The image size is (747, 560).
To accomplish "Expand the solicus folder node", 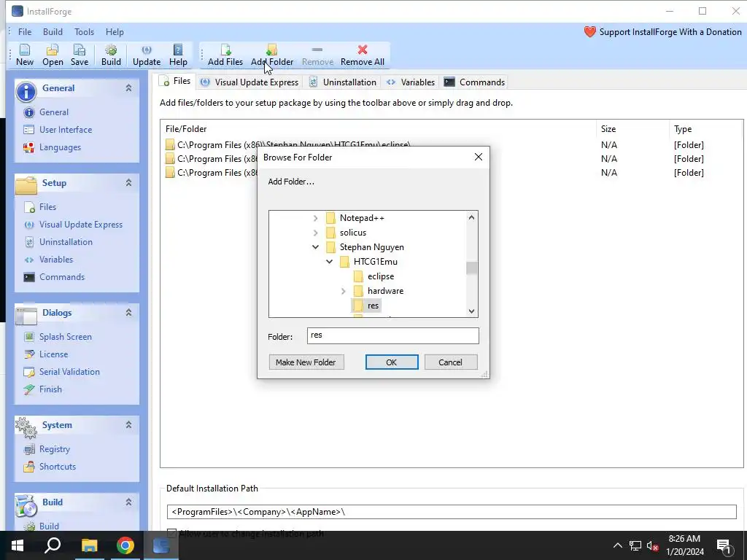I will coord(315,233).
